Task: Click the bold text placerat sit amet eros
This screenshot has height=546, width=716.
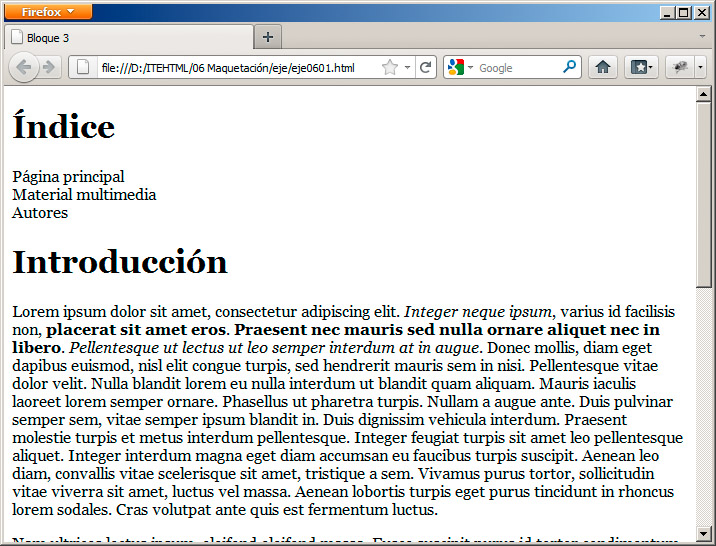Action: [136, 330]
